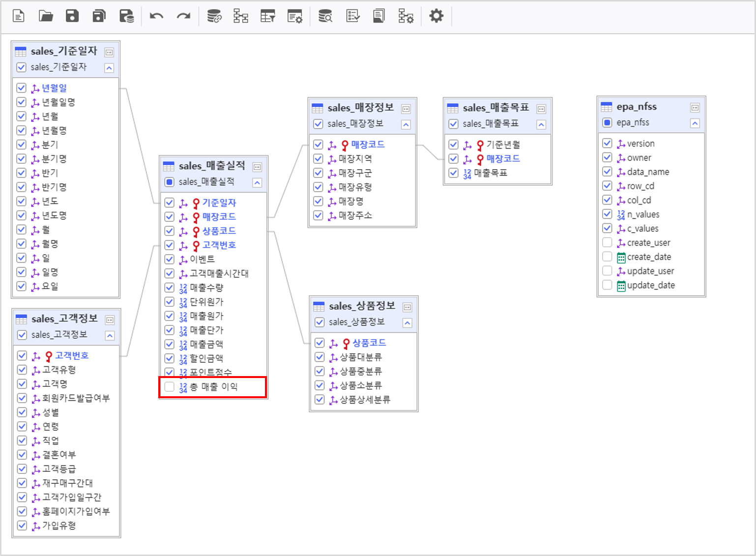The width and height of the screenshot is (756, 556).
Task: Select the 홈페이지가입여부 column
Action: click(76, 511)
